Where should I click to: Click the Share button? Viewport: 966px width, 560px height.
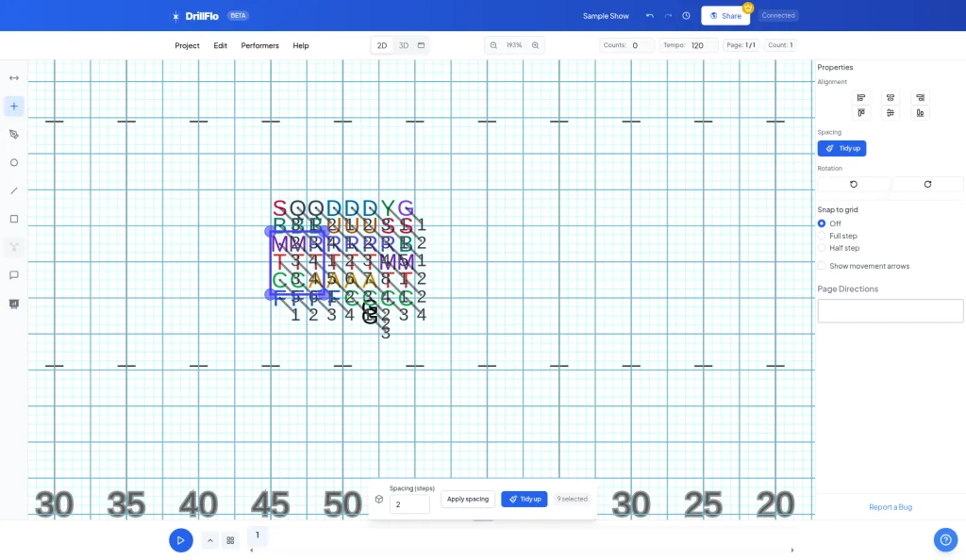pos(725,16)
